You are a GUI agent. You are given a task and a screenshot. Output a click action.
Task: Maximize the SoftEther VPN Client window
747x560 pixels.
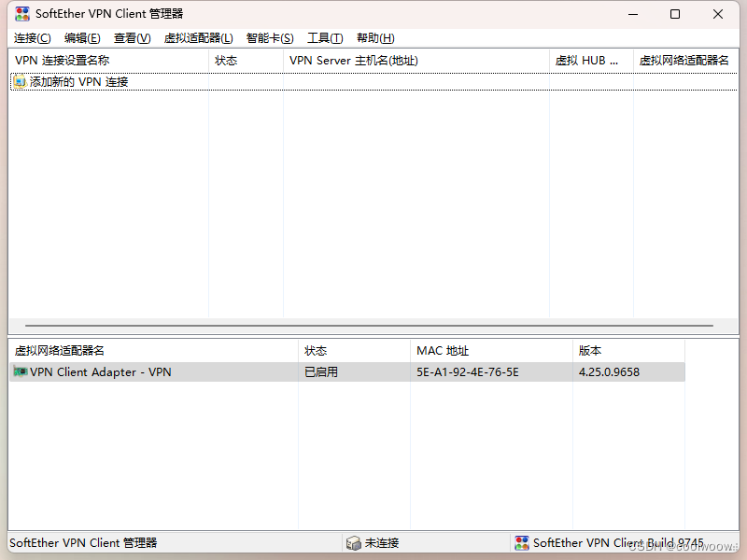(675, 14)
